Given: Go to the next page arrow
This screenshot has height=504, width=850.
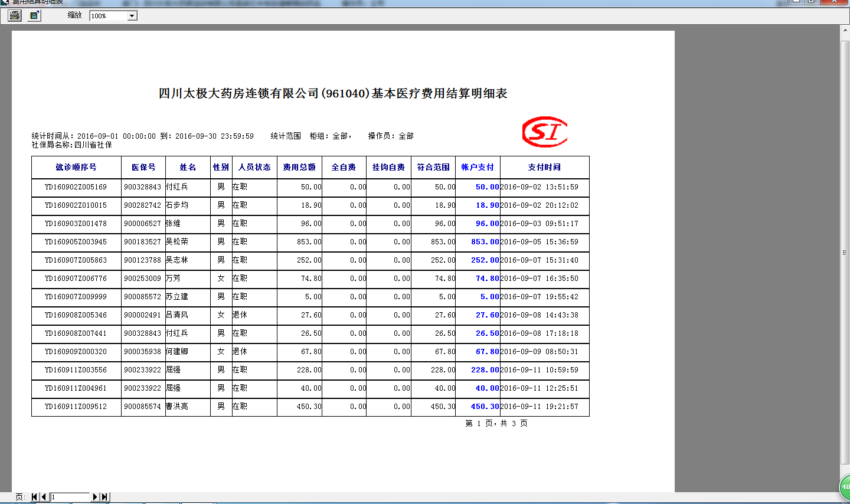Looking at the screenshot, I should pos(95,497).
